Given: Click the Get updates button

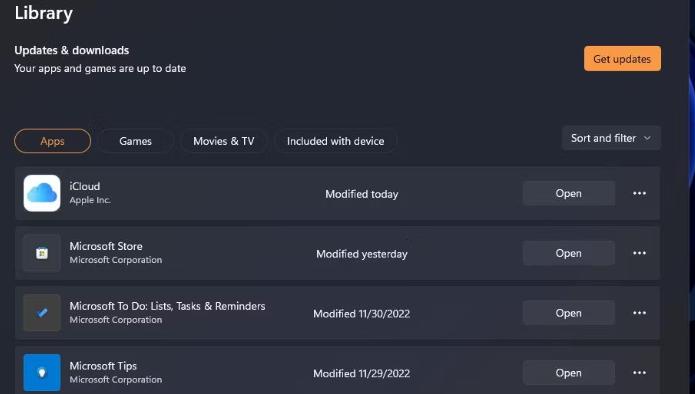Looking at the screenshot, I should click(622, 59).
